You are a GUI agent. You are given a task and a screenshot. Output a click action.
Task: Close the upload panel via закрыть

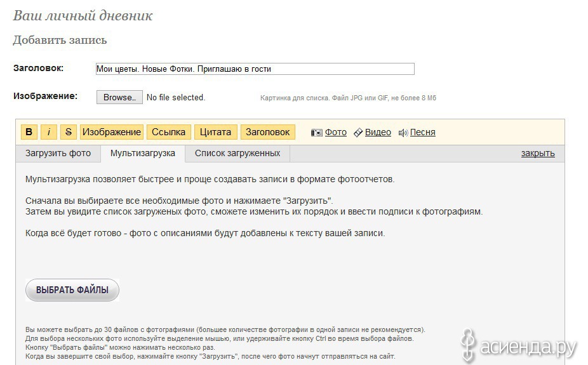pos(538,153)
